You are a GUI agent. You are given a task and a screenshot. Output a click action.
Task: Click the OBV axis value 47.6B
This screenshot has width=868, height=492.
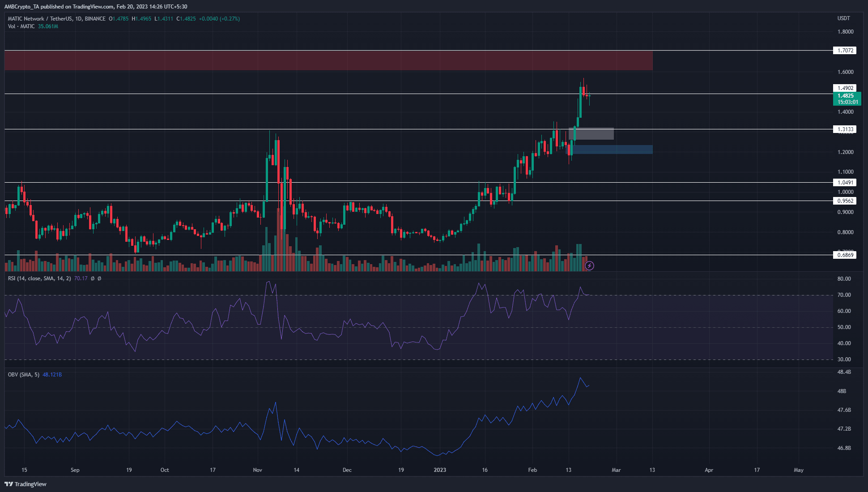coord(844,410)
